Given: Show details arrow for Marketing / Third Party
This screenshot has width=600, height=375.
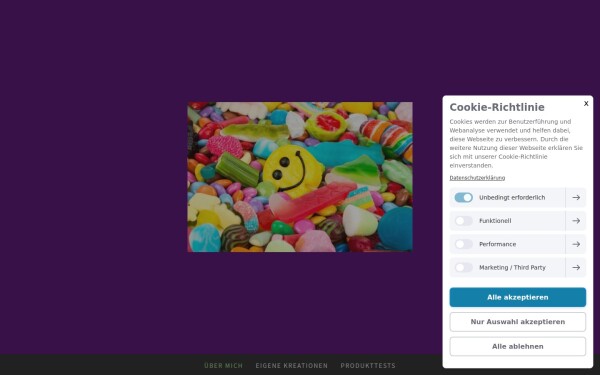Looking at the screenshot, I should 576,267.
